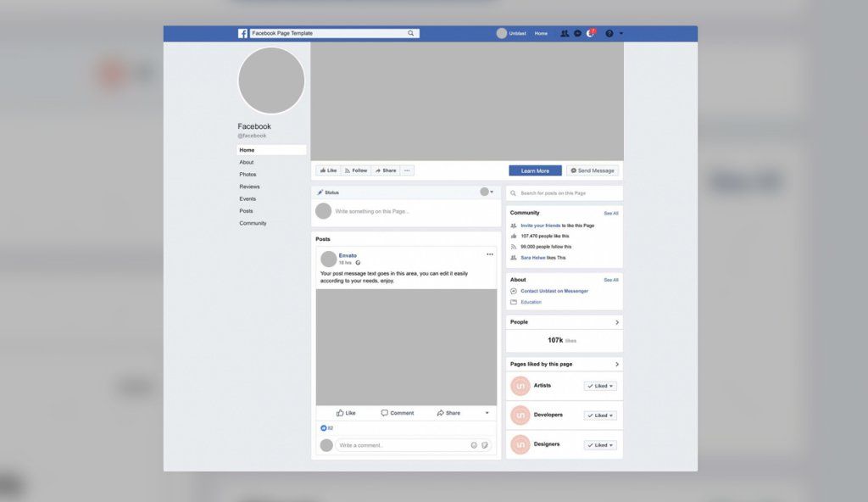Viewport: 868px width, 502px height.
Task: Click the Artists page logo icon
Action: point(520,386)
